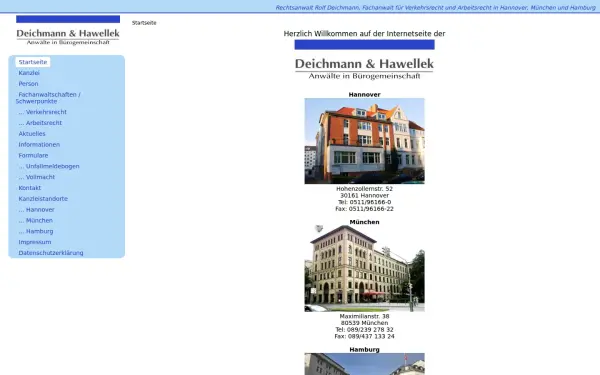This screenshot has width=600, height=375.
Task: Go to the Formulare page
Action: pyautogui.click(x=33, y=155)
